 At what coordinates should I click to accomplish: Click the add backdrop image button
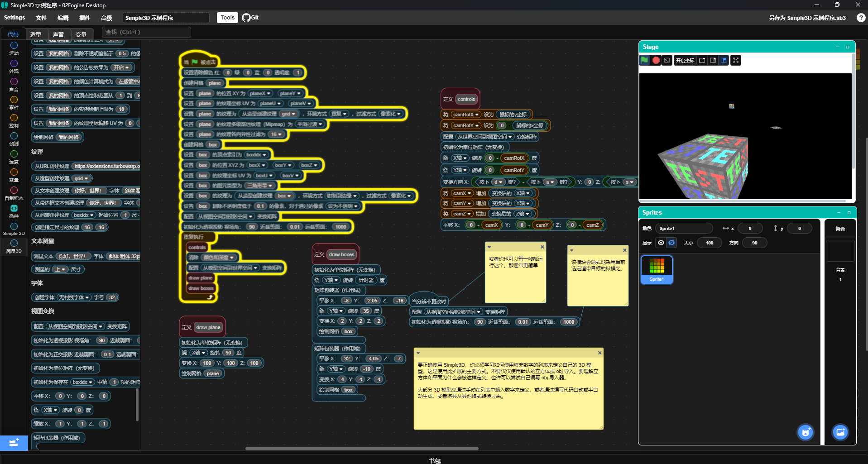(x=840, y=432)
